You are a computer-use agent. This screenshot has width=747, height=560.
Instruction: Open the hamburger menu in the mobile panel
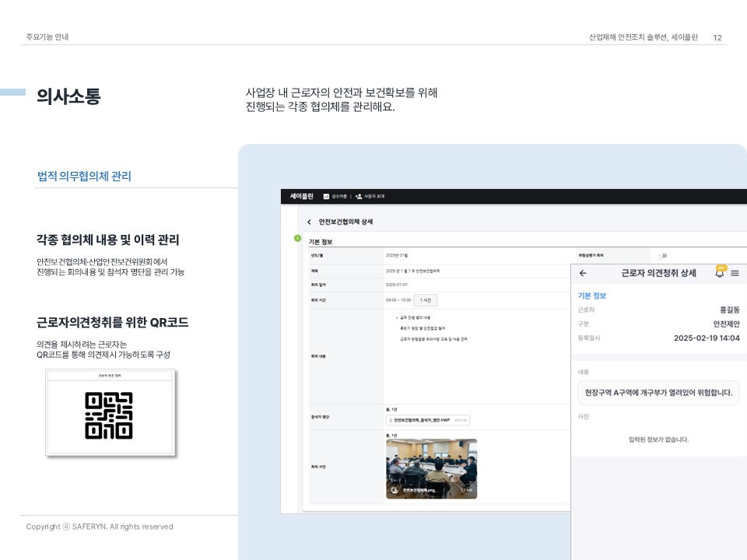tap(735, 274)
